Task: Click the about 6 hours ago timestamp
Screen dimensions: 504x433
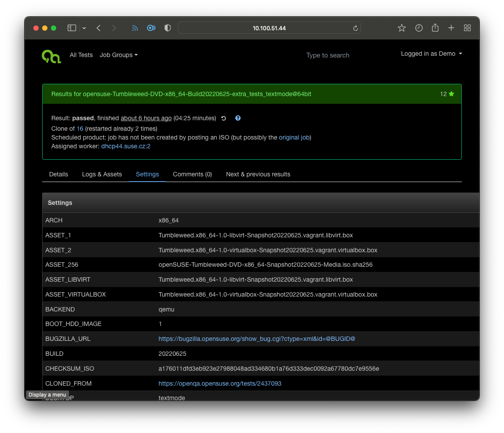Action: (146, 118)
